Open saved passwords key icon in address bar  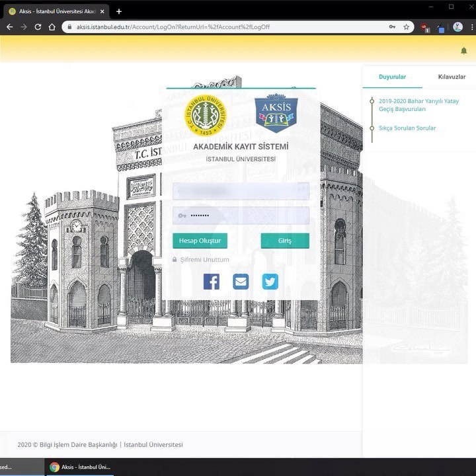click(392, 27)
